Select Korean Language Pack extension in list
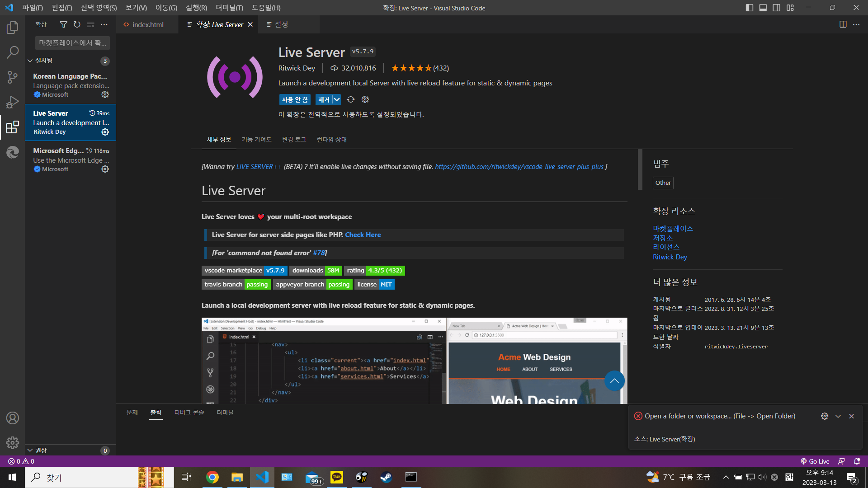This screenshot has height=488, width=868. [x=71, y=85]
